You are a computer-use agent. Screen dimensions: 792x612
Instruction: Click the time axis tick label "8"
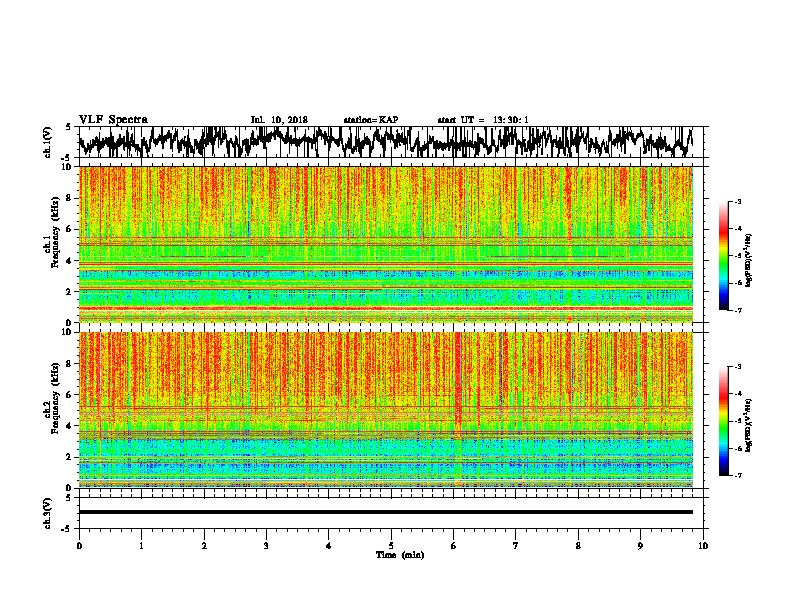[x=578, y=546]
